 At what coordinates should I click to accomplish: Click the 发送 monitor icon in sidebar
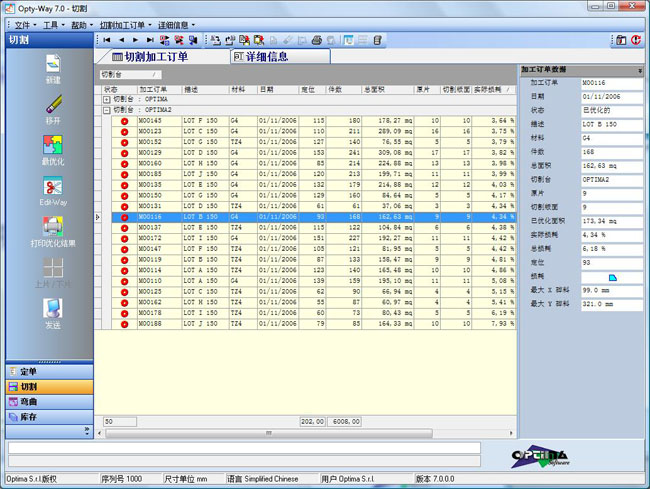coord(53,309)
